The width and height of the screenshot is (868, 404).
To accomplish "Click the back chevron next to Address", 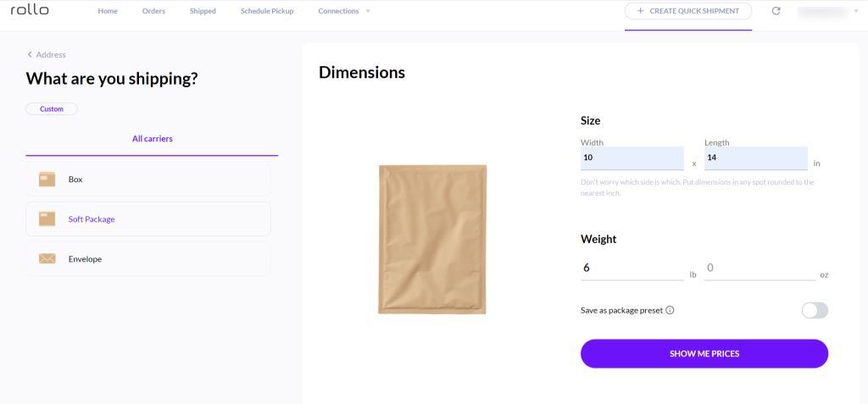I will (x=30, y=55).
